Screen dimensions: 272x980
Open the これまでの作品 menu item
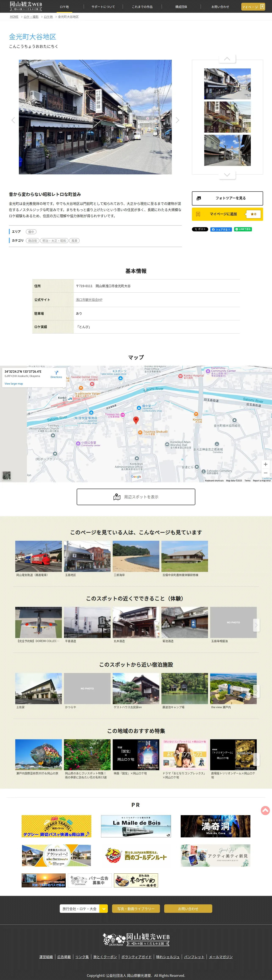click(x=142, y=7)
